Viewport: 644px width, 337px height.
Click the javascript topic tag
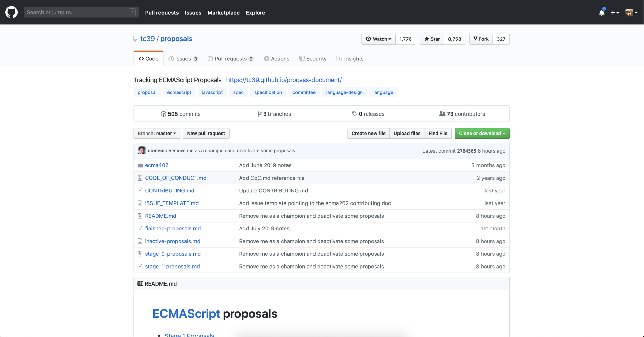pos(212,92)
